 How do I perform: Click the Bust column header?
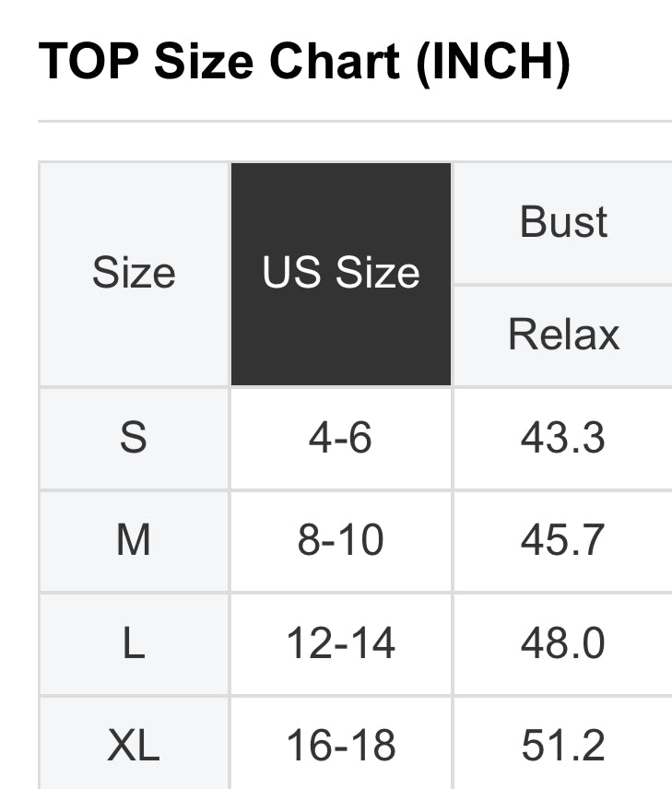click(563, 223)
